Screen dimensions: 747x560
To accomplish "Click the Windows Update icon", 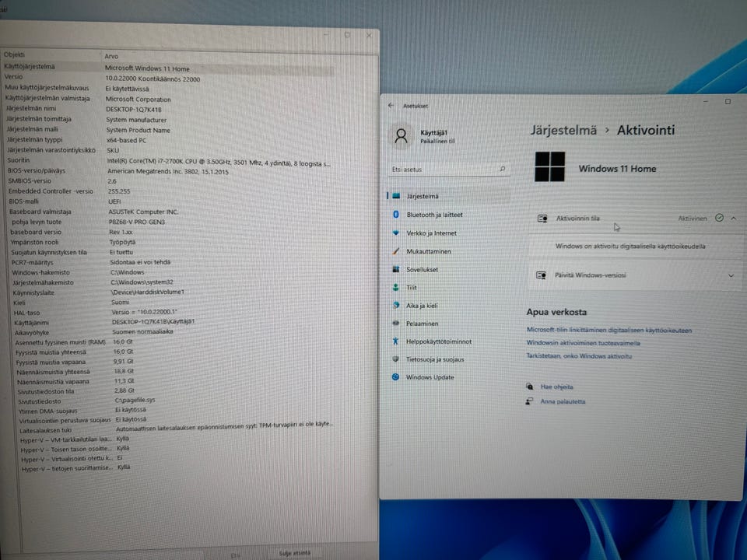I will point(395,376).
